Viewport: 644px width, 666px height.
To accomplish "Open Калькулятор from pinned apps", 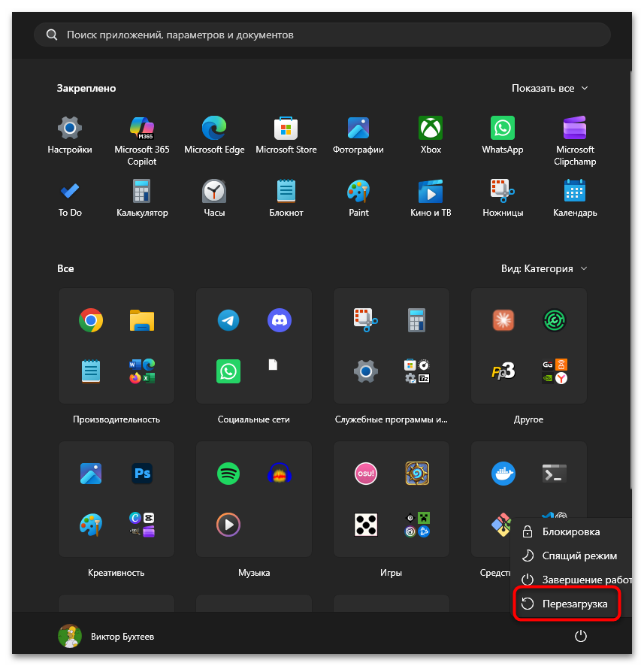I will click(142, 198).
